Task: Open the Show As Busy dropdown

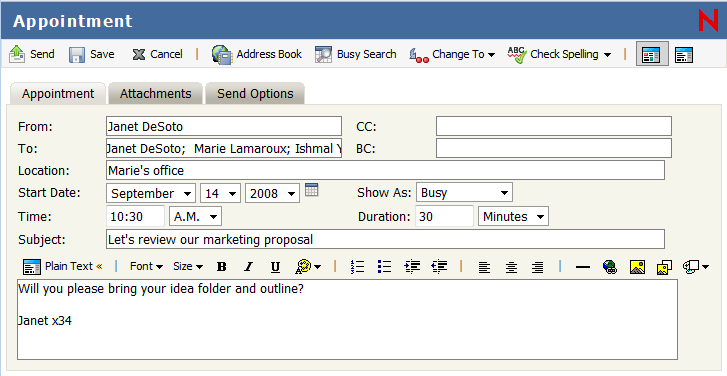Action: [464, 192]
